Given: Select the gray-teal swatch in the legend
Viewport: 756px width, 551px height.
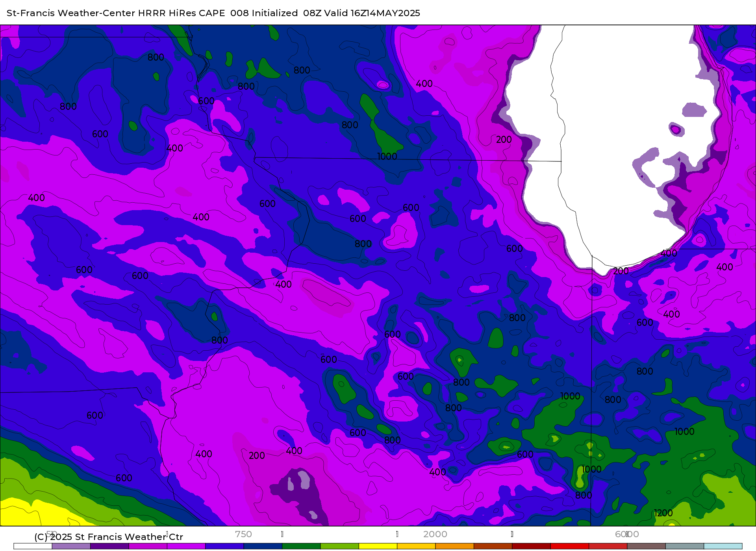Looking at the screenshot, I should coord(684,546).
